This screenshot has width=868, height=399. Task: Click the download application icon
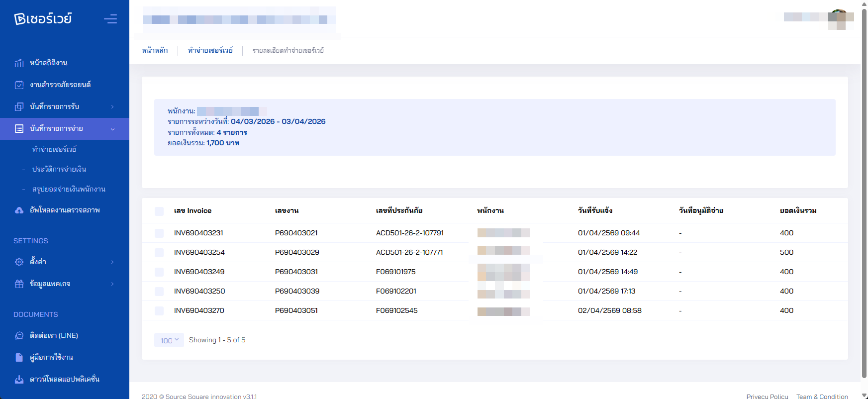click(x=19, y=380)
